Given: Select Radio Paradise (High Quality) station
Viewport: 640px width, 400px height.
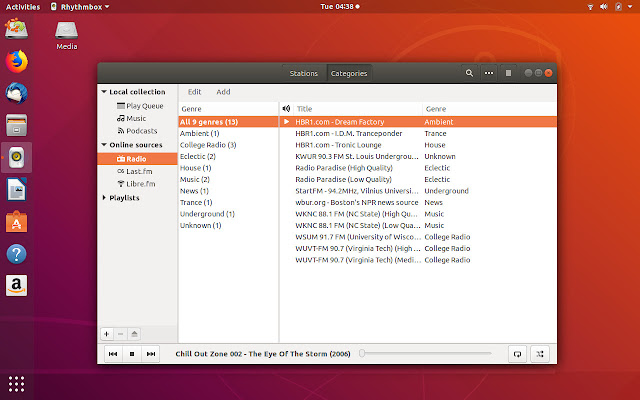Looking at the screenshot, I should pyautogui.click(x=418, y=168).
